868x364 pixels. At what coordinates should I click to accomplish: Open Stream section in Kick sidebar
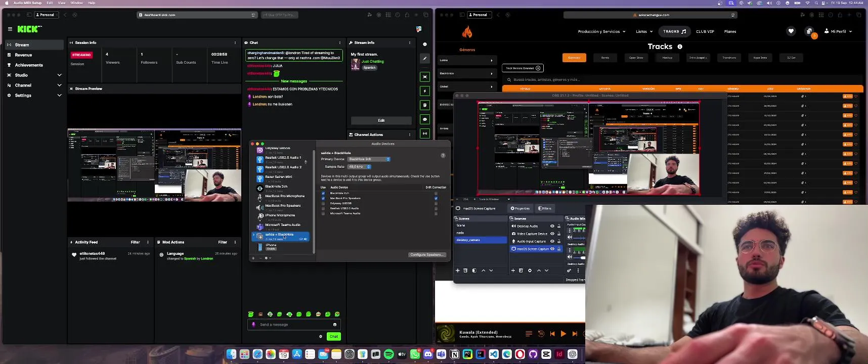34,45
